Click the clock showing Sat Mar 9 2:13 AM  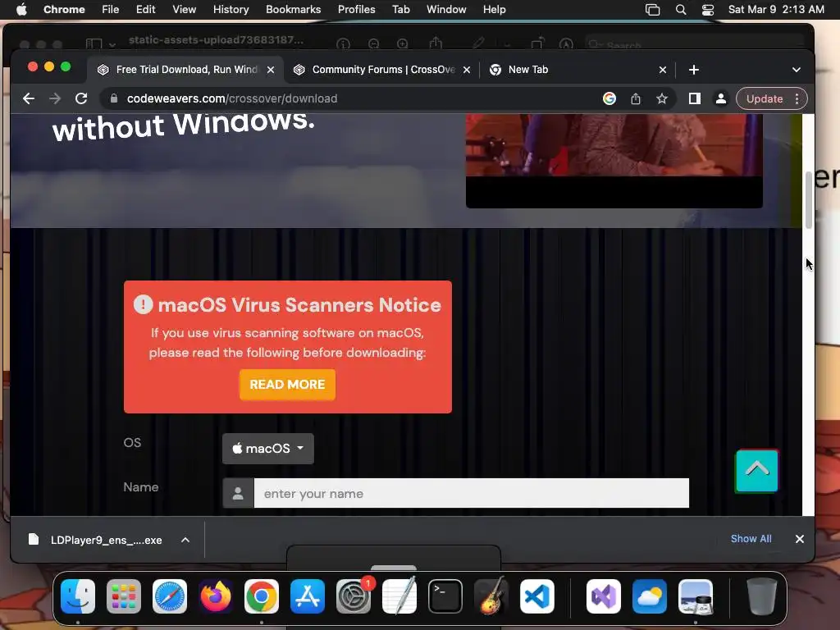pos(776,10)
